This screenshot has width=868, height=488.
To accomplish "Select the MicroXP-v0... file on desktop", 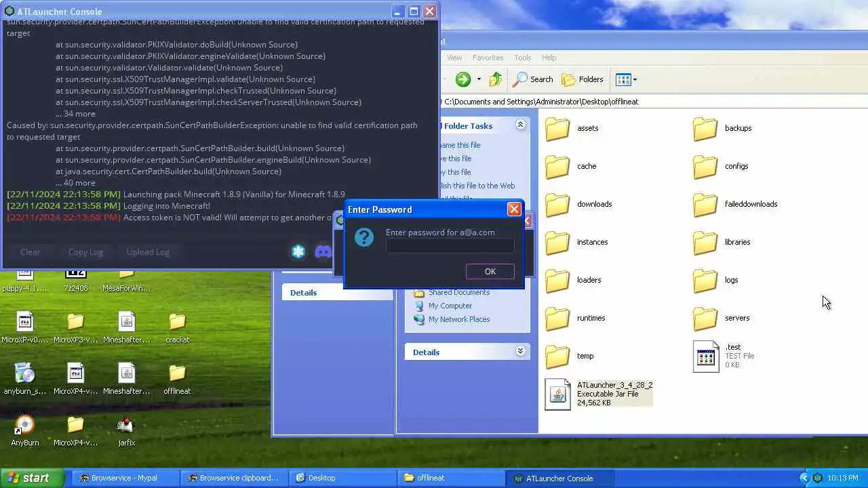I will [x=25, y=327].
